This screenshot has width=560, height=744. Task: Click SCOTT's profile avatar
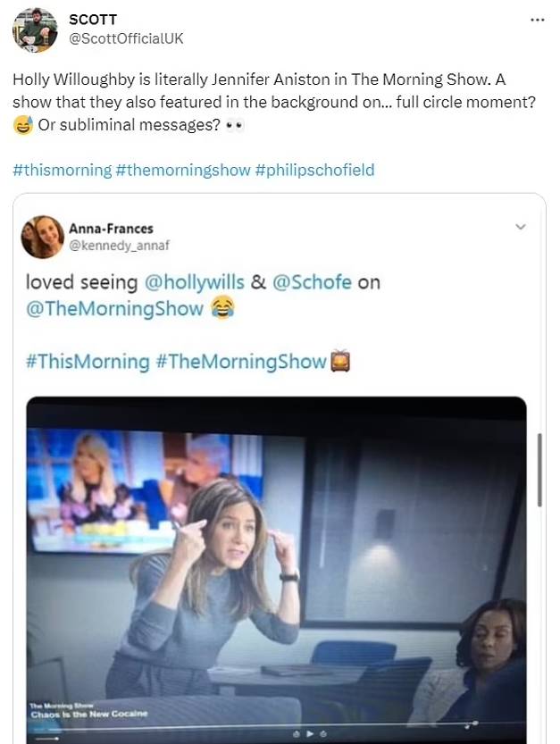(x=34, y=30)
